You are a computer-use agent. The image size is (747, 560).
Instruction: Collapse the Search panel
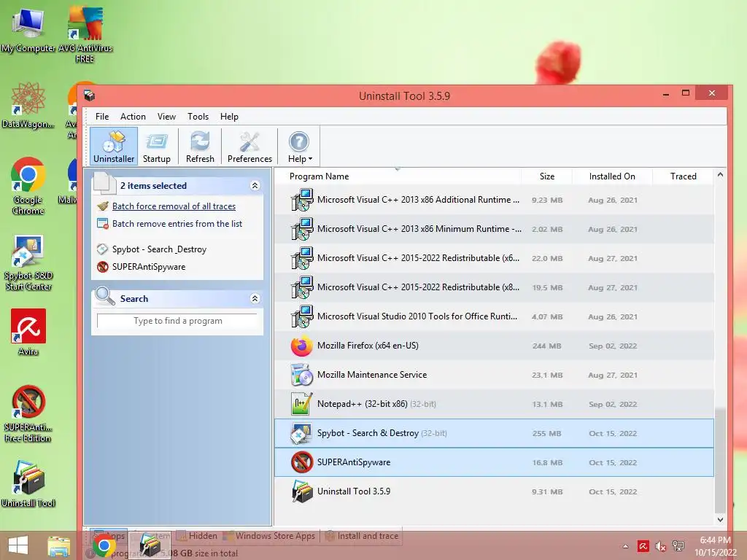[255, 298]
